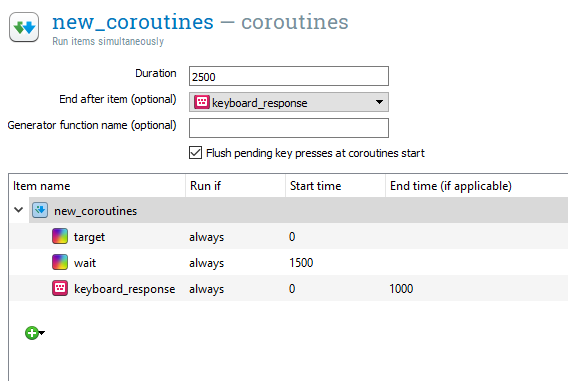
Task: Click the keyboard icon inside the End after item dropdown
Action: coord(202,102)
